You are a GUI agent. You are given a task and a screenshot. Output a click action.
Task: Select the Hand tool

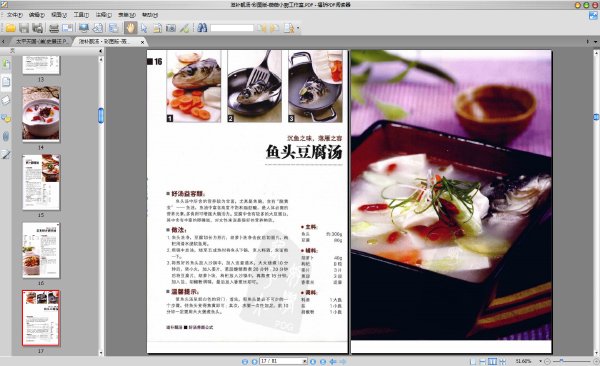(130, 28)
